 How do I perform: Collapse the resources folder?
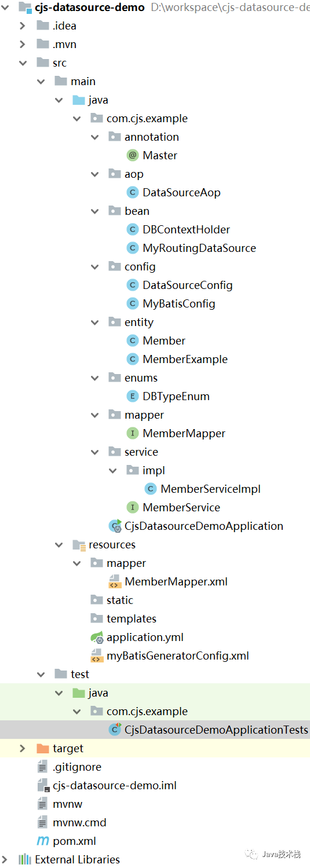click(59, 544)
